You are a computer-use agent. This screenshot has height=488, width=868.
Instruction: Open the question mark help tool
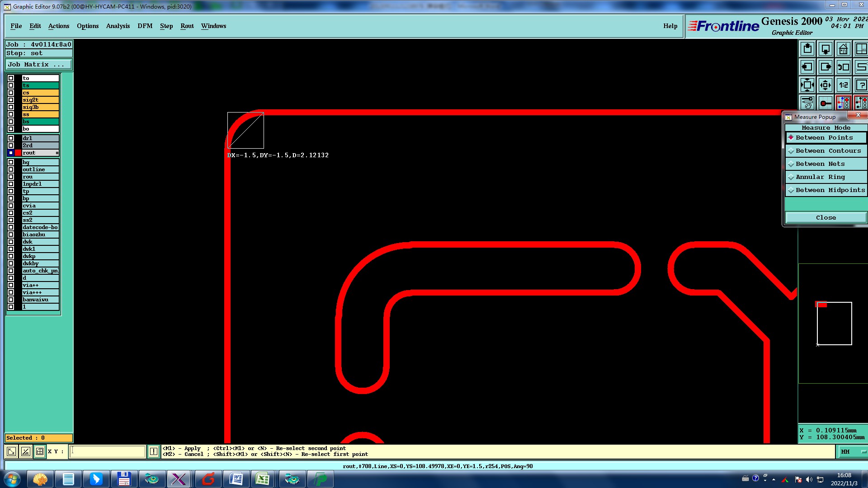click(861, 85)
